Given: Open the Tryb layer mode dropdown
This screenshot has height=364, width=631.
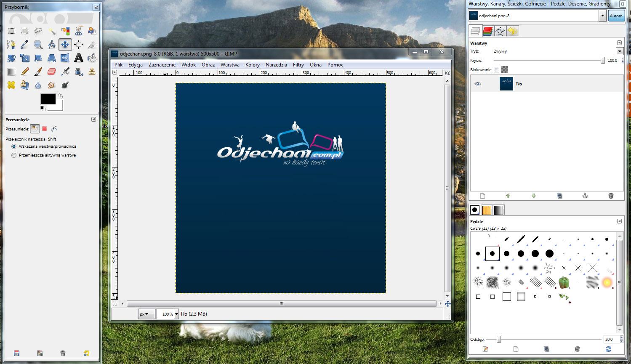Looking at the screenshot, I should 619,51.
